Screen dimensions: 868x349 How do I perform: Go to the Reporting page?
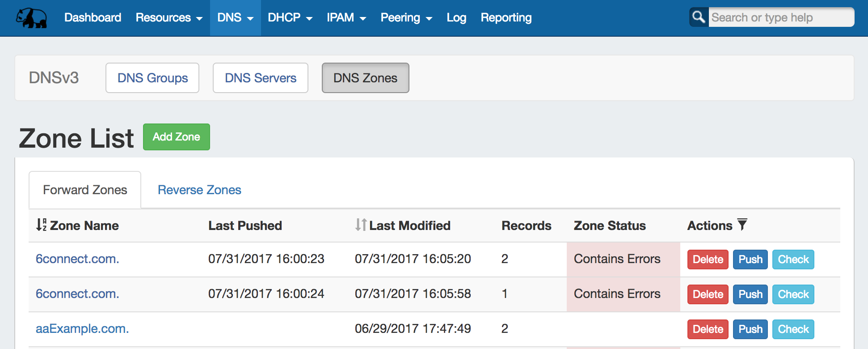(506, 18)
